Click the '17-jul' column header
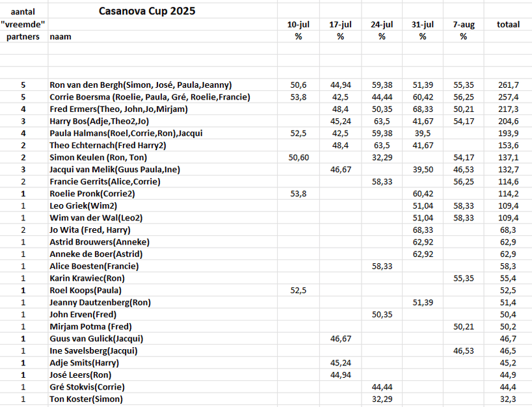This screenshot has width=532, height=407. click(x=340, y=25)
